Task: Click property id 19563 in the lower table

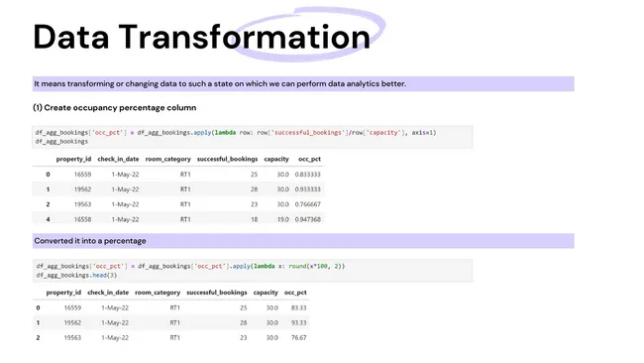Action: [72, 338]
